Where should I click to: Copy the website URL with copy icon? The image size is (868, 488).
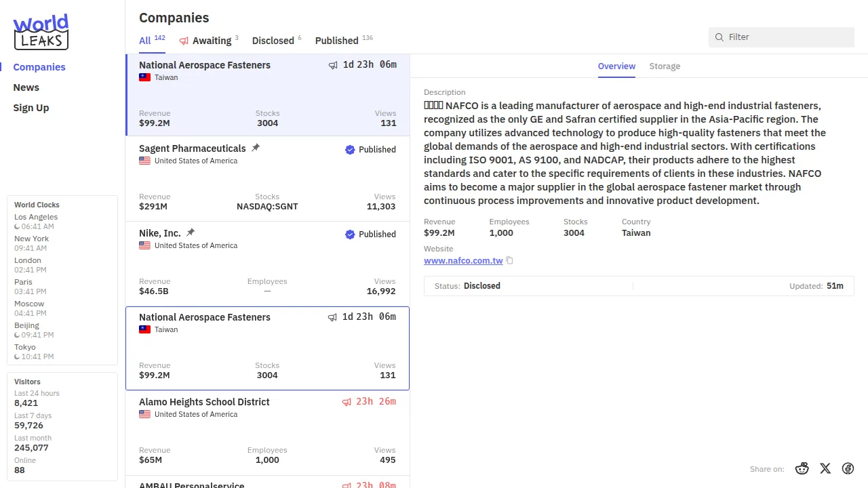[x=510, y=261]
